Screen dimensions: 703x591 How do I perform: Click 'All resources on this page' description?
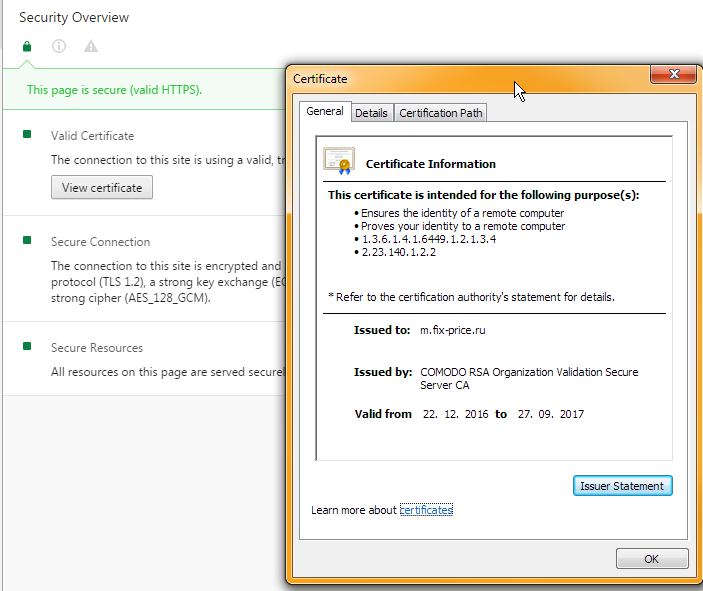(x=168, y=372)
